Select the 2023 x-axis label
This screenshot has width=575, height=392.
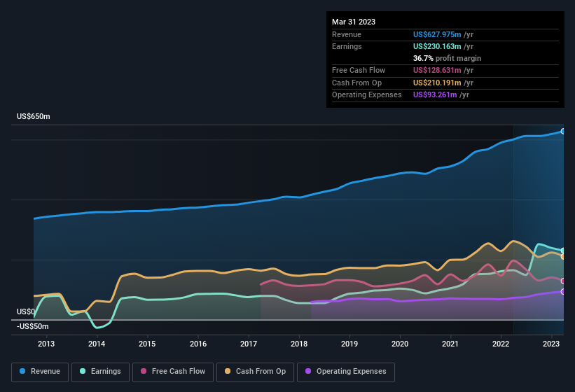[551, 344]
